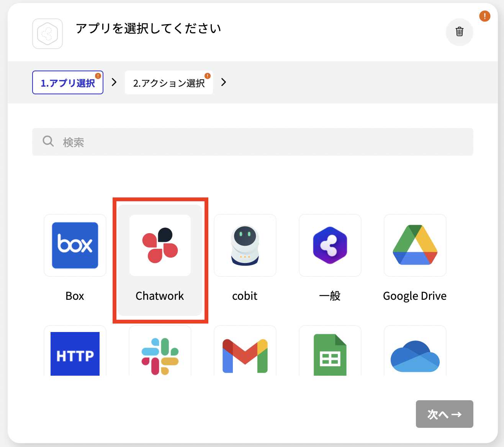Select the HTTP app icon

click(x=75, y=353)
